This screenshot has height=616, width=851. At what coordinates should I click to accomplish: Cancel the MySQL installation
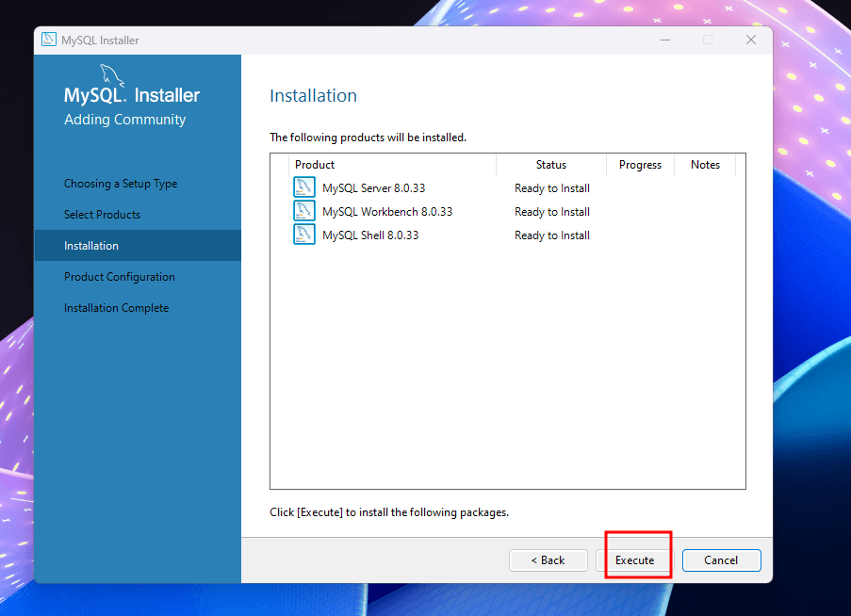click(x=721, y=560)
